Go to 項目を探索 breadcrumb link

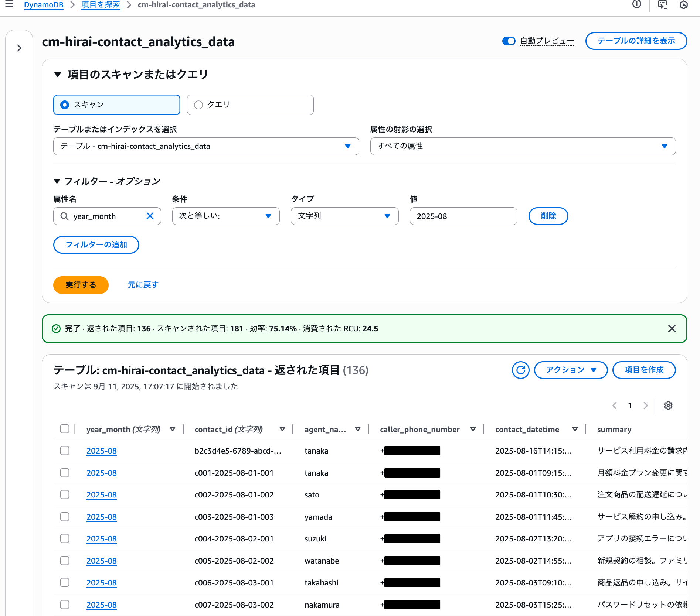tap(101, 5)
